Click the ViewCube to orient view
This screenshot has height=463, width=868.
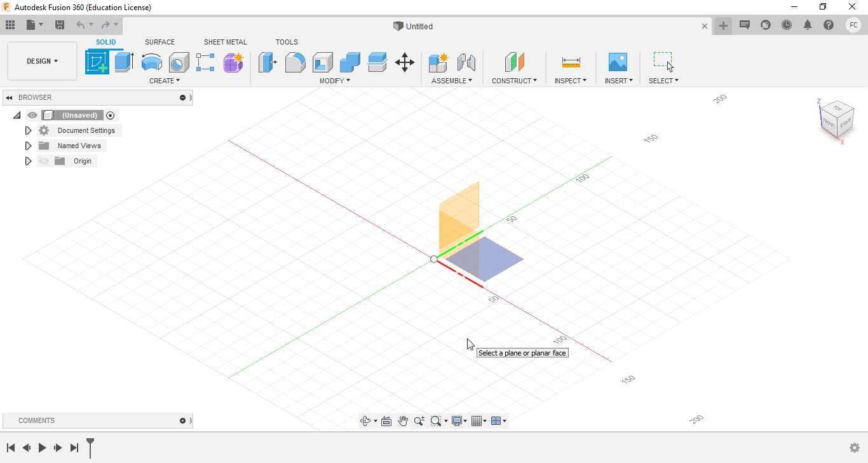coord(837,119)
